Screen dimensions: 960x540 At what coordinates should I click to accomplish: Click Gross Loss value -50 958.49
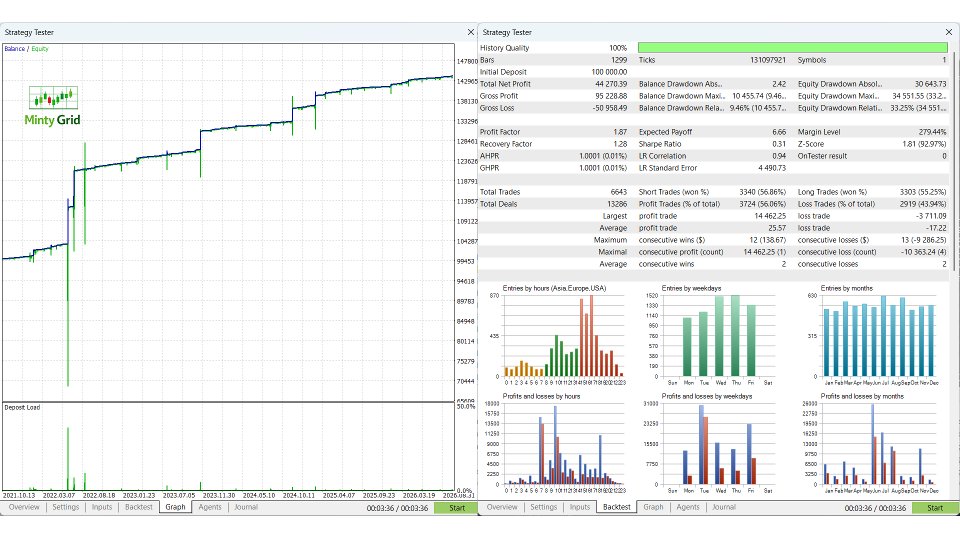(x=610, y=108)
